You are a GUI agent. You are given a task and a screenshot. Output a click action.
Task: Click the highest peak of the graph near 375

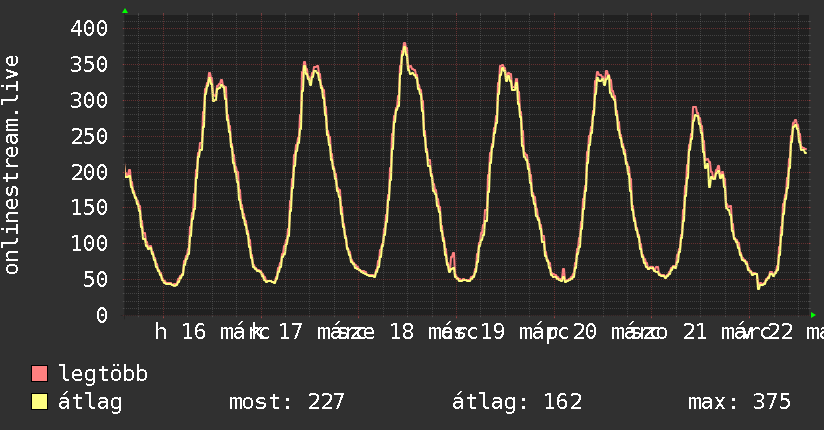point(404,45)
